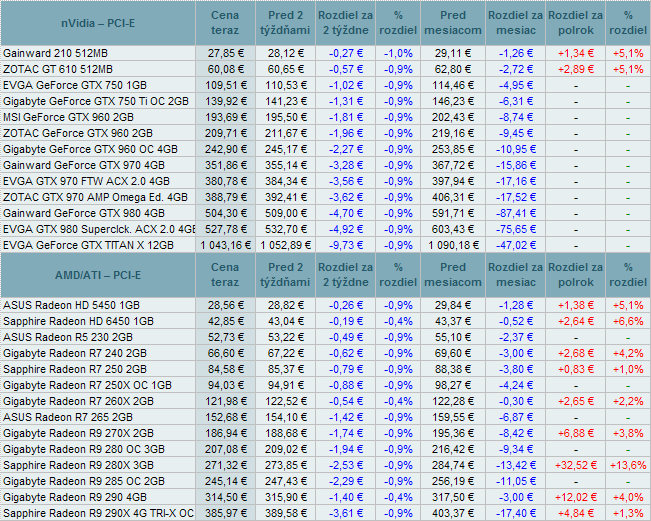Click 'Sapphire Radeon HD 6450 1GB' name
Screen dimensions: 651x521
coord(78,321)
